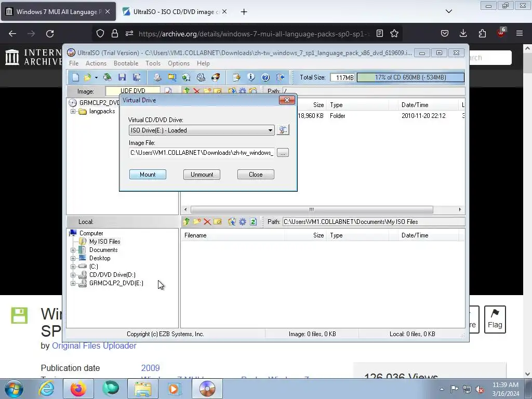Expand the Desktop node in Local tree
Viewport: 532px width, 399px height.
(x=73, y=259)
